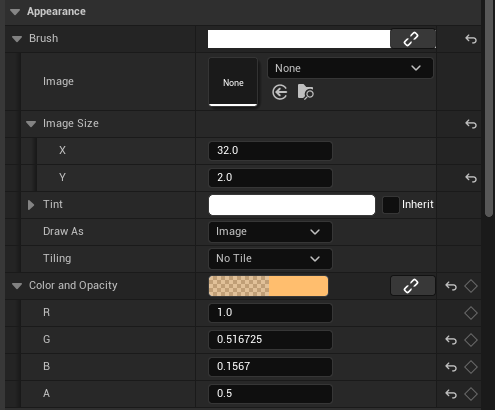Reset the G channel value to default
495x410 pixels.
point(451,340)
